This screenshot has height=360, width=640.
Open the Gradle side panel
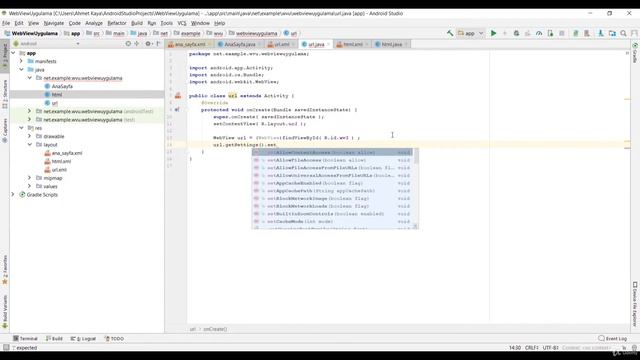635,53
